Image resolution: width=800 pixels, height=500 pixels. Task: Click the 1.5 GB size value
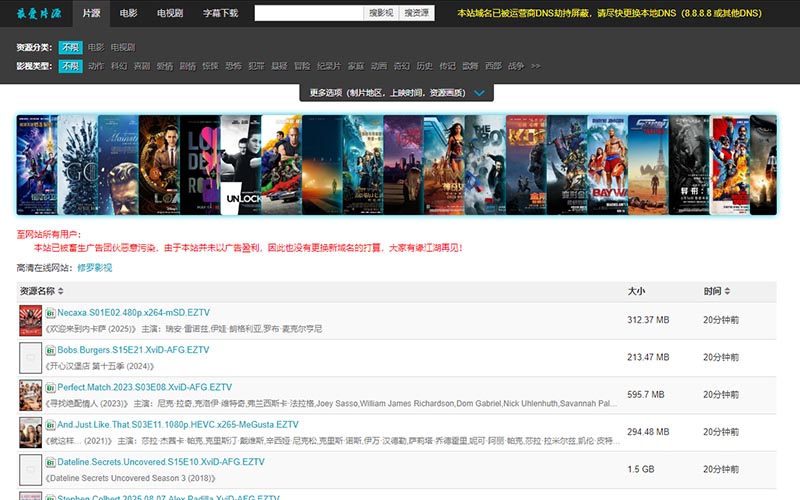pos(641,469)
